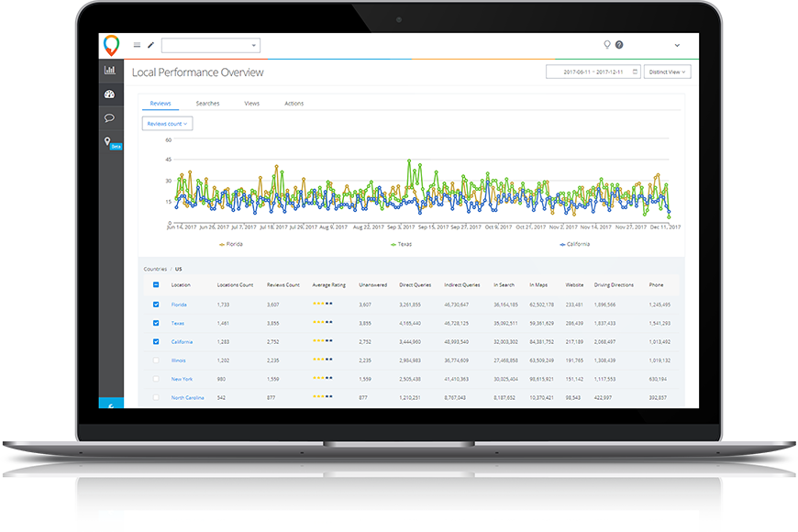This screenshot has height=532, width=798.
Task: Open the bar chart analytics sidebar icon
Action: click(x=110, y=70)
